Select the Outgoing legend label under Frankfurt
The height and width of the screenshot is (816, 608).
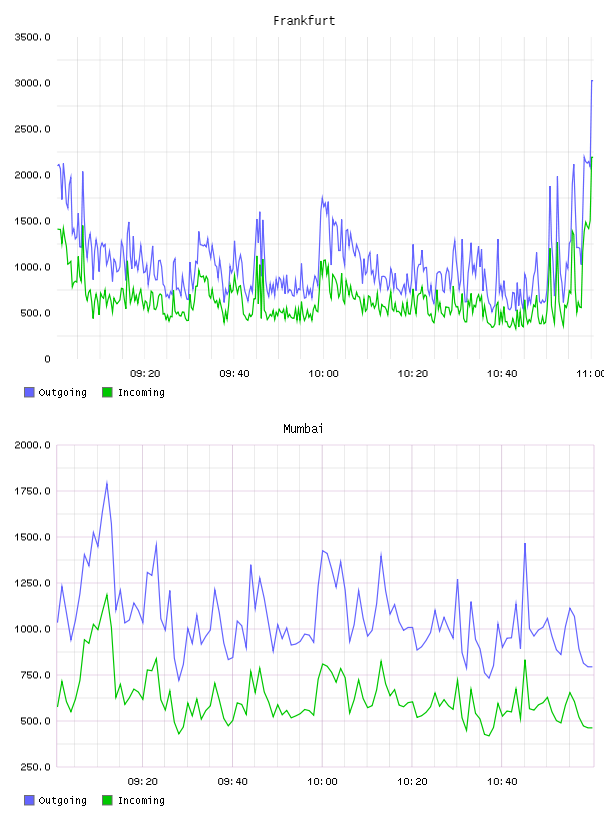[x=62, y=393]
